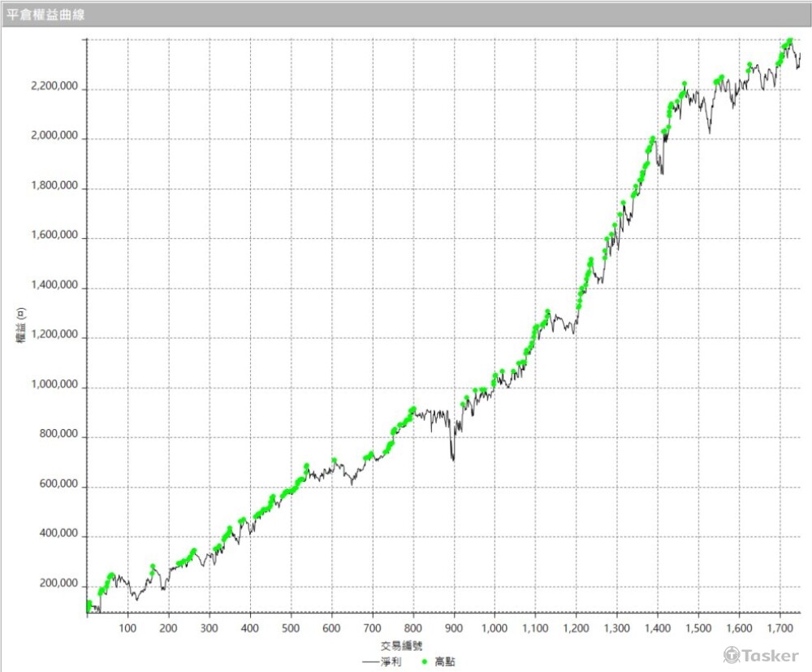Toggle the 高點 series via its legend label
The width and height of the screenshot is (812, 672).
[x=445, y=662]
